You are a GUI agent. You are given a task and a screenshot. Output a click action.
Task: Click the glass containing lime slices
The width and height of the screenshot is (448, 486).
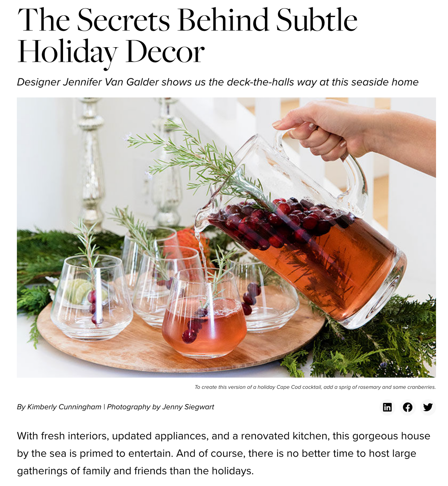point(91,299)
